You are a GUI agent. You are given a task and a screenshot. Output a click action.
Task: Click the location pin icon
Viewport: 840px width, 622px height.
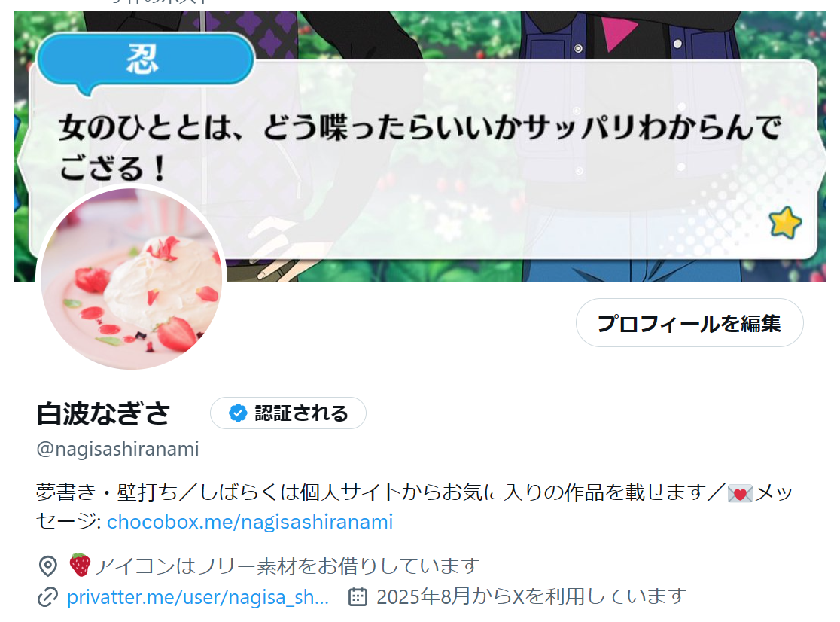click(47, 566)
